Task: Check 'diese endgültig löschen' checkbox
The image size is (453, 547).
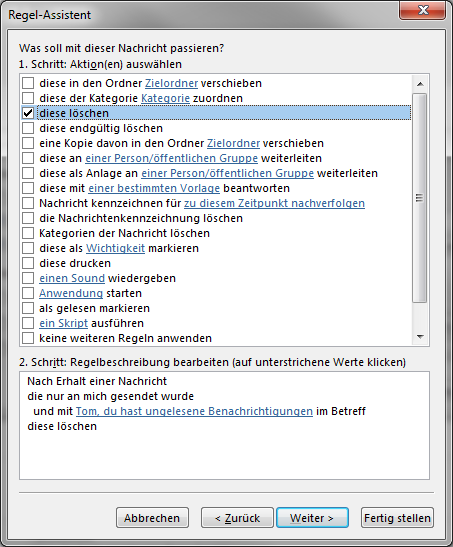Action: point(28,128)
